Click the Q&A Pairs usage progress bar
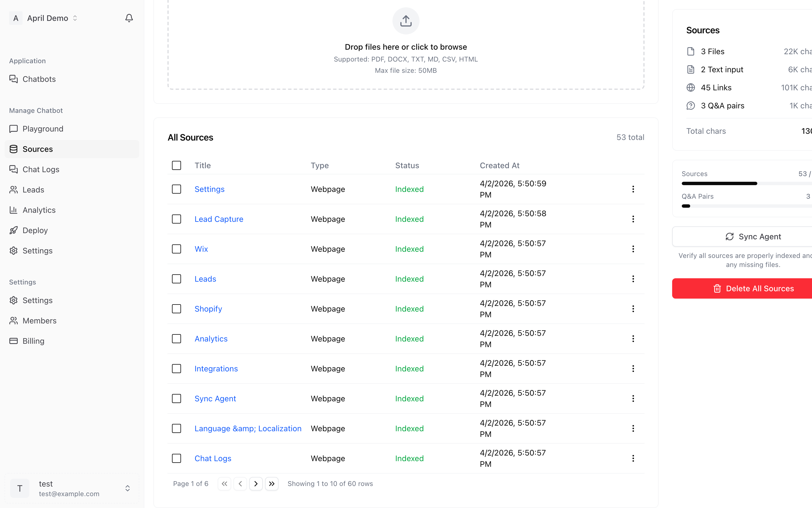This screenshot has width=812, height=508. pos(747,206)
